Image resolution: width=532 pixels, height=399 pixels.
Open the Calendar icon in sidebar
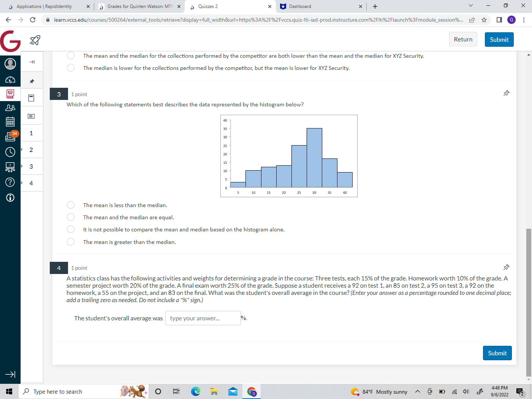pos(10,122)
